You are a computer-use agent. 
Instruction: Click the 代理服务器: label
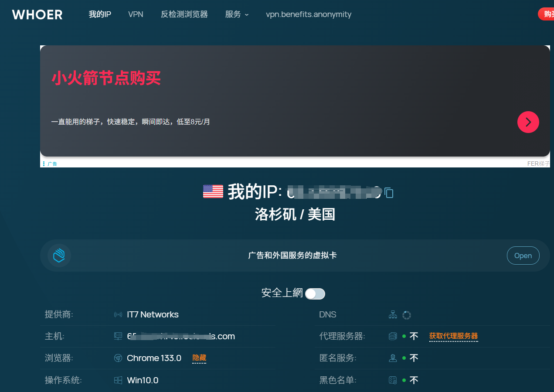click(343, 337)
